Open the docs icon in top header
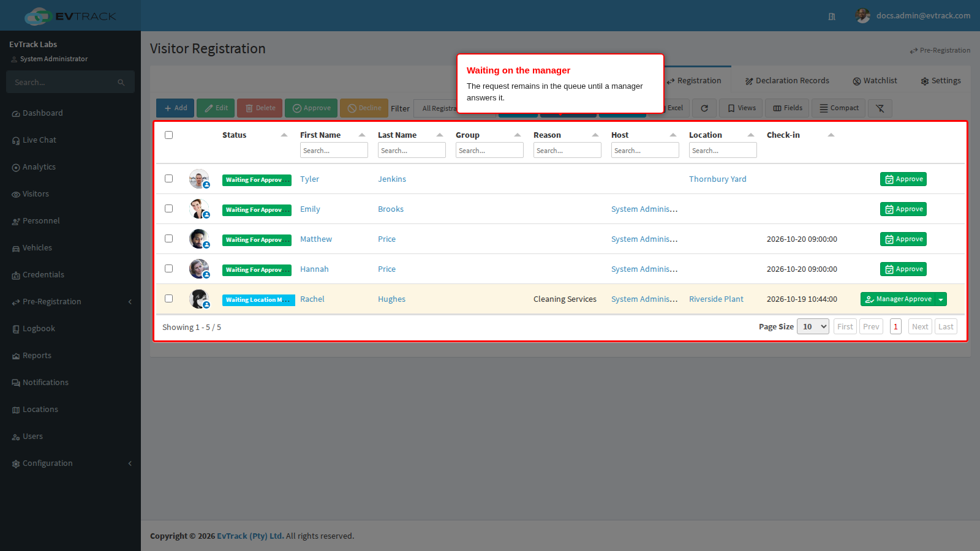 pos(832,17)
